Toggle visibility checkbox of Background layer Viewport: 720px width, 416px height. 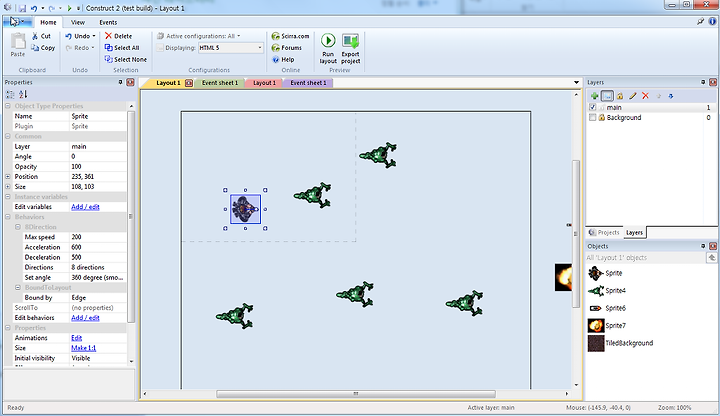tap(592, 118)
